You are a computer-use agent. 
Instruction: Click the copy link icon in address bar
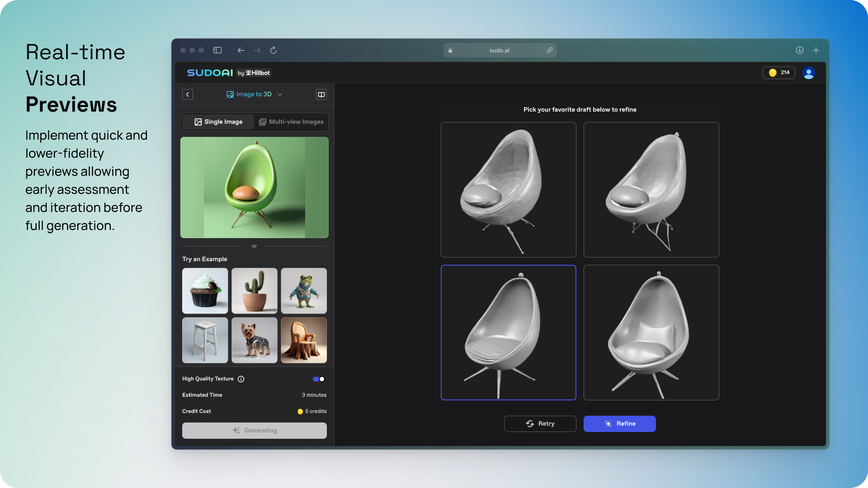coord(549,50)
